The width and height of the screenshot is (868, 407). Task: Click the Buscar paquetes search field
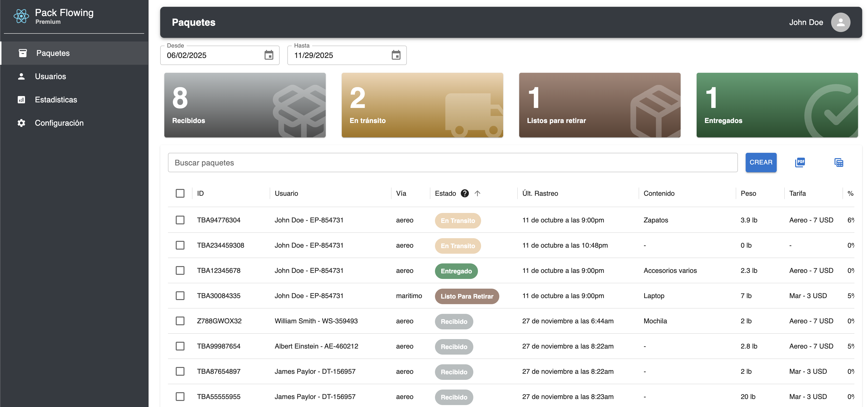point(452,163)
